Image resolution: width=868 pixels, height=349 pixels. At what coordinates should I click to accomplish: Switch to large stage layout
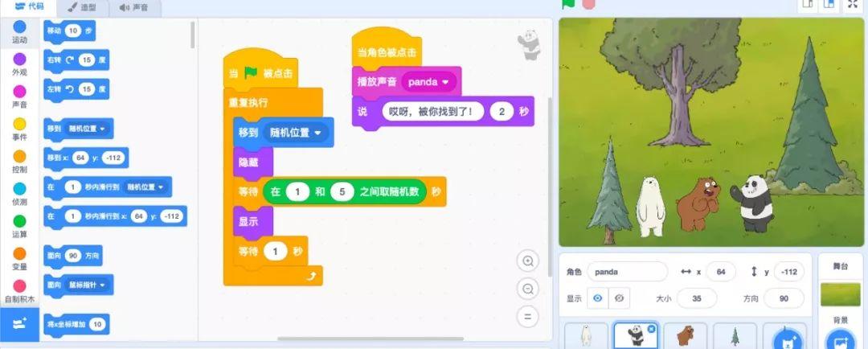829,5
